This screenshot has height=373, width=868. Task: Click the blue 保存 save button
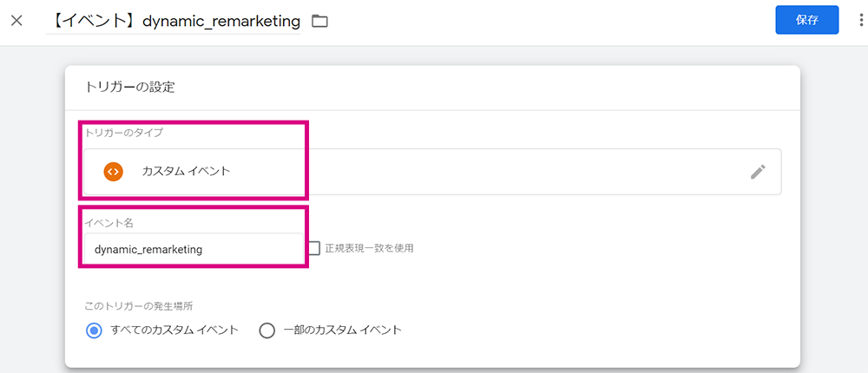[x=806, y=20]
